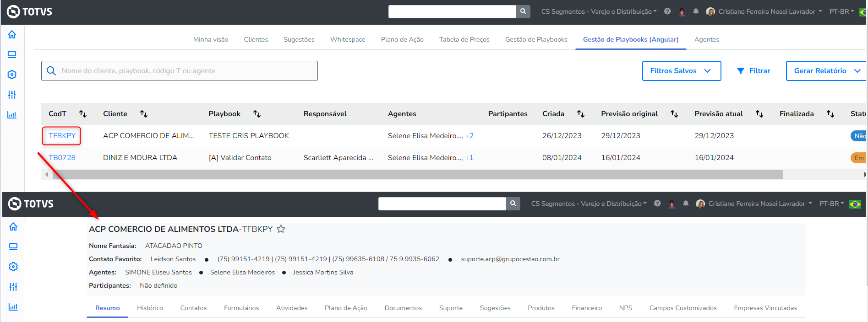Click the search button in lower header
The height and width of the screenshot is (322, 868).
(x=513, y=204)
